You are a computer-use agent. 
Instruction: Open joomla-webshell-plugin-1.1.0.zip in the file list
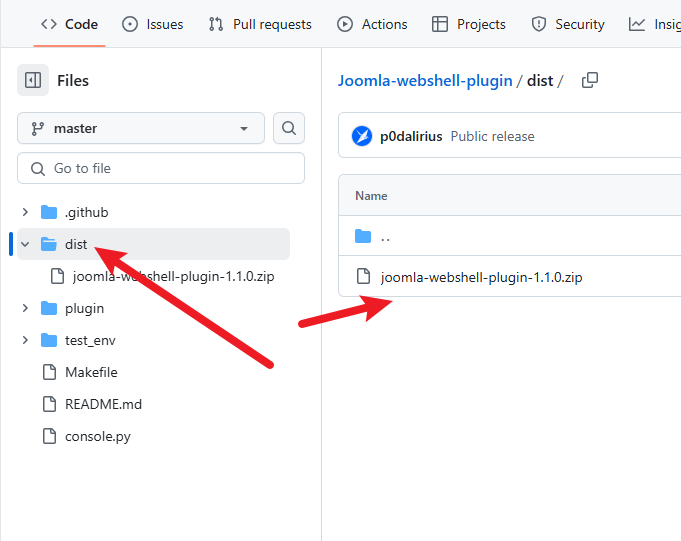pos(481,277)
